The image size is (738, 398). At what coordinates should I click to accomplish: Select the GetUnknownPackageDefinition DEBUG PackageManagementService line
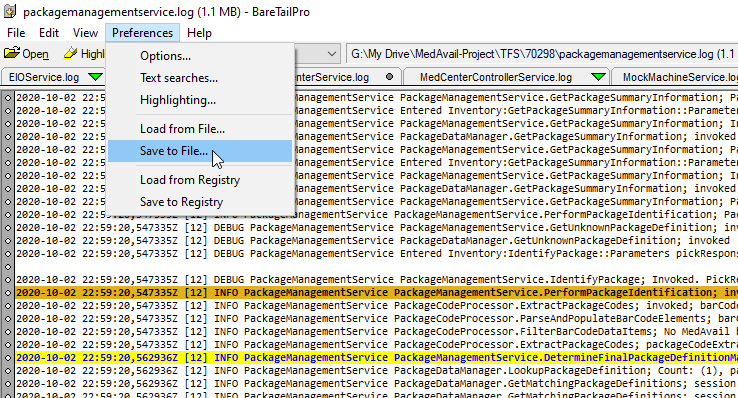377,228
